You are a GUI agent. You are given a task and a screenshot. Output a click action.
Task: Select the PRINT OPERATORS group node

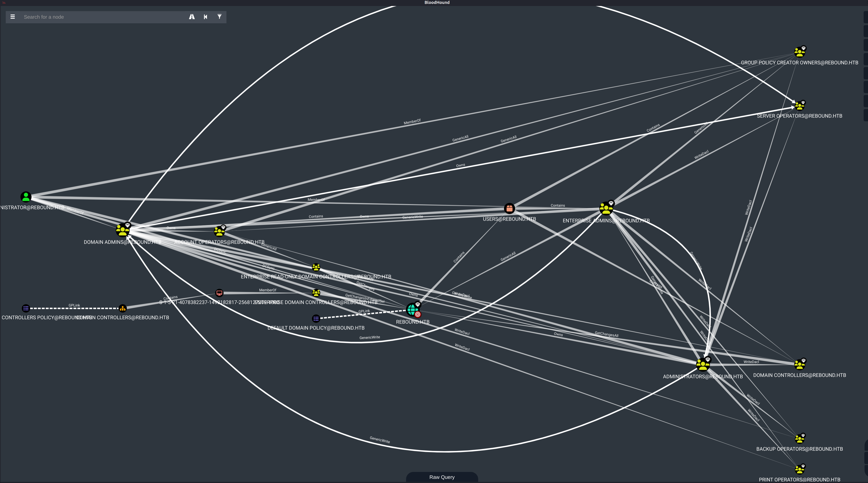[x=799, y=469]
